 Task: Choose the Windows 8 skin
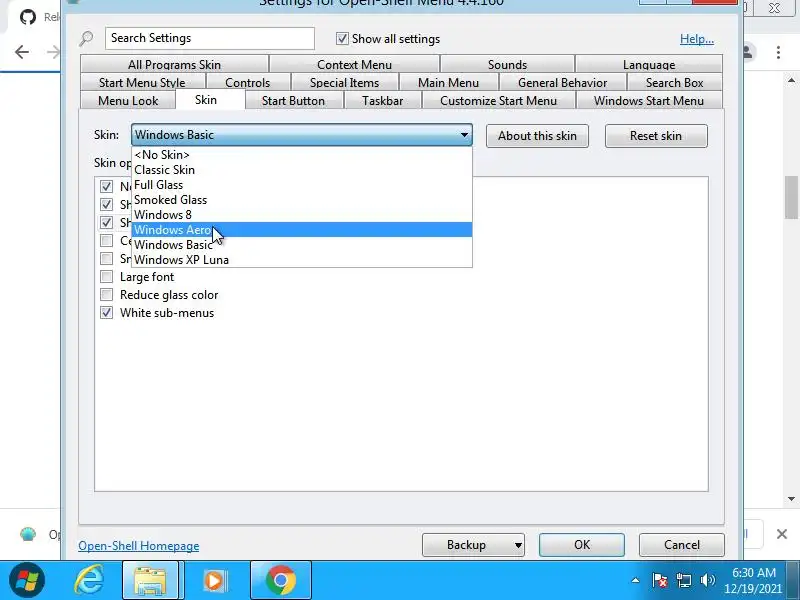coord(302,215)
